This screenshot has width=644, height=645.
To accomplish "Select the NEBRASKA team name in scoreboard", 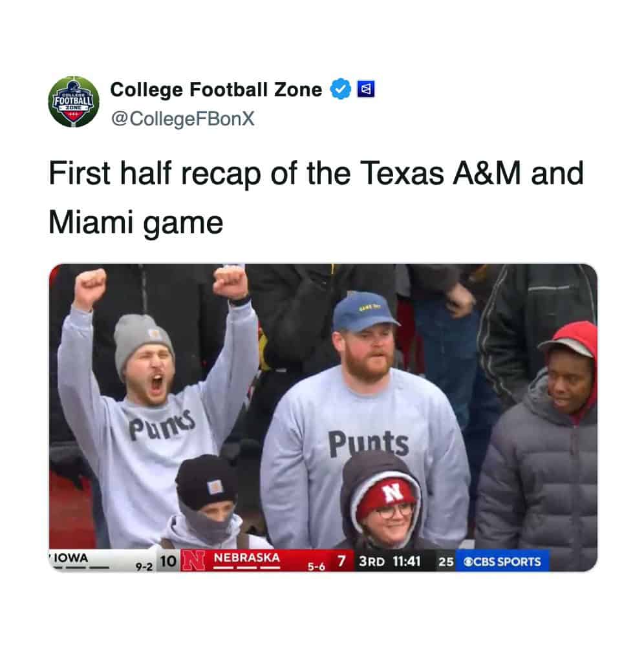I will [246, 556].
